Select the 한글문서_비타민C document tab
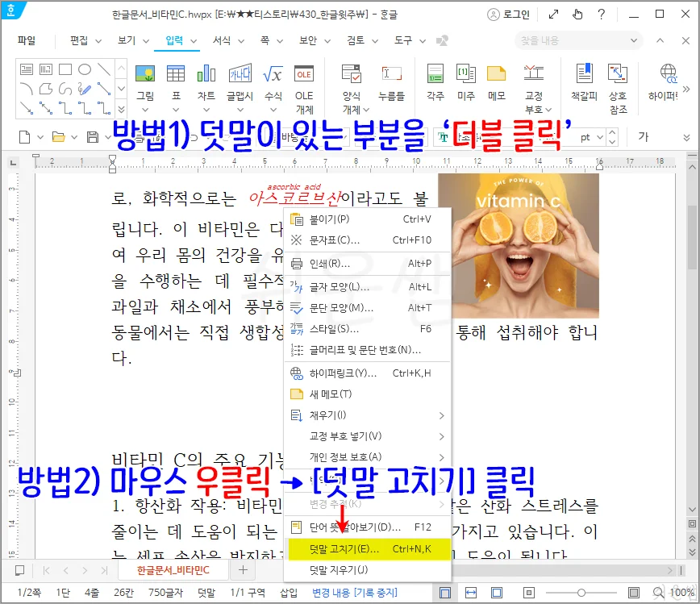Viewport: 700px width, 604px height. pyautogui.click(x=173, y=570)
